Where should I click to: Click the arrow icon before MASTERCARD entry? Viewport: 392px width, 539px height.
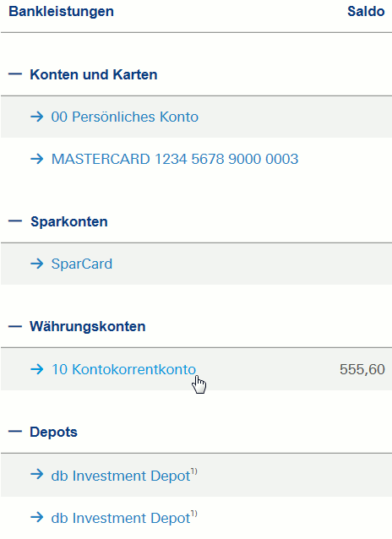coord(37,159)
